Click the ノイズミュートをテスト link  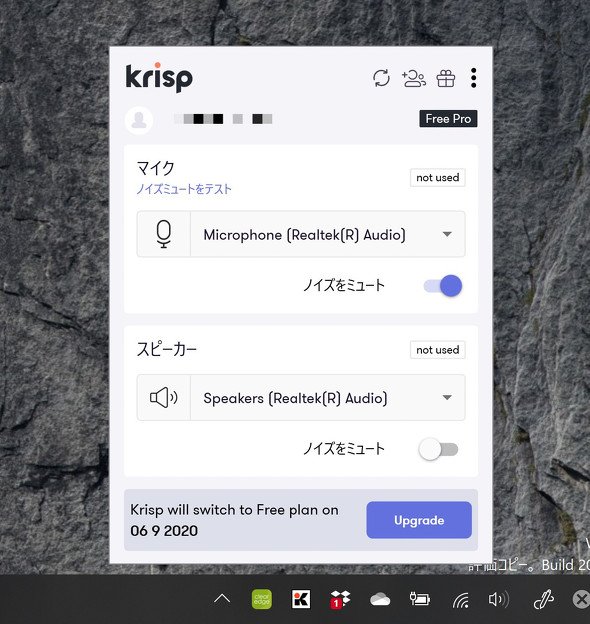(184, 189)
